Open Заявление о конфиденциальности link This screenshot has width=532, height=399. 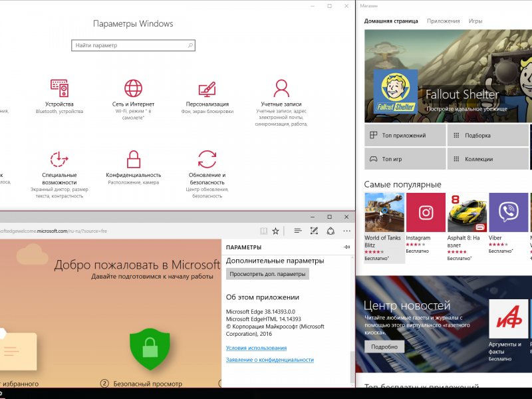[x=270, y=360]
